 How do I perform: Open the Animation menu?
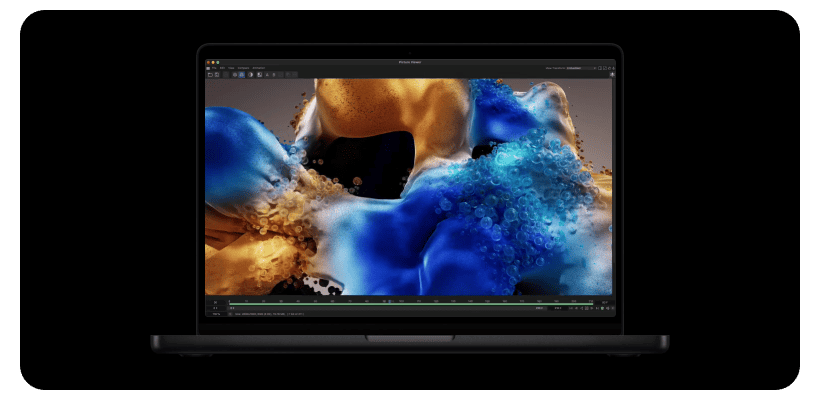(258, 68)
